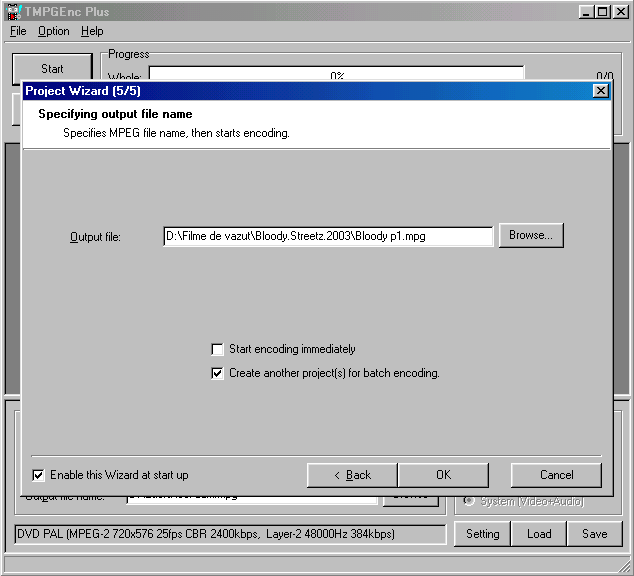Browse for the output file location
Screen dimensions: 634x576
click(531, 235)
